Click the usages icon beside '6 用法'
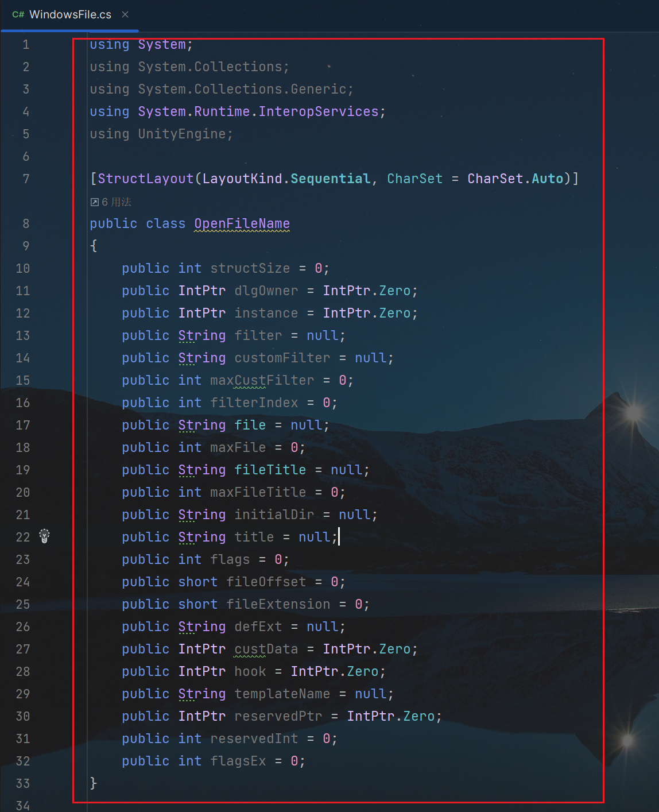This screenshot has height=812, width=659. pos(95,202)
